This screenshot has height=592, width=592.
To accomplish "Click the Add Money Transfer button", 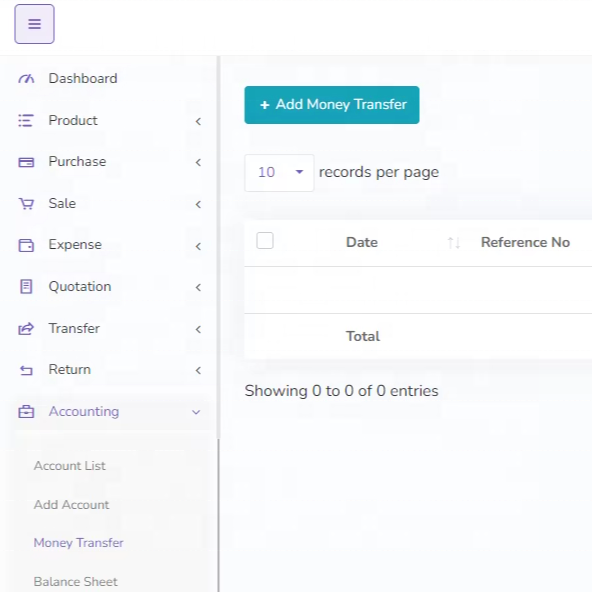I will (332, 105).
